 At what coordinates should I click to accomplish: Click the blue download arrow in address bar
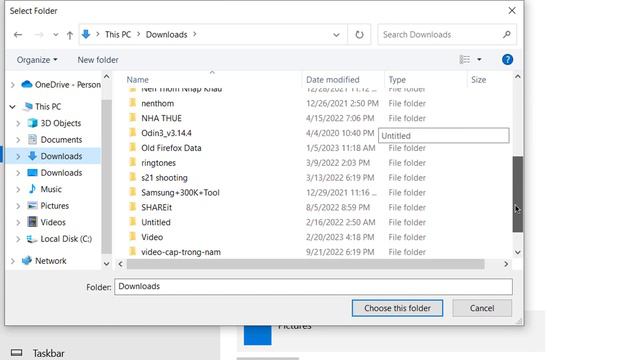[x=86, y=34]
